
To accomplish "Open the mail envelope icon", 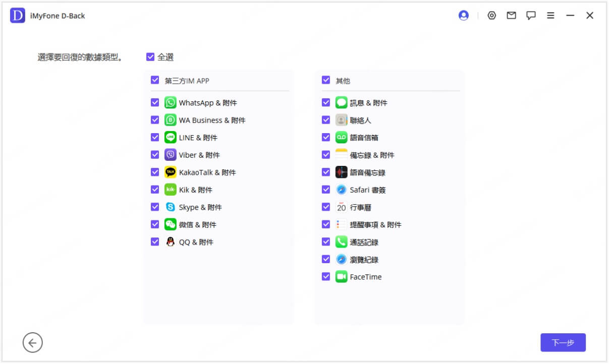I will pyautogui.click(x=511, y=16).
